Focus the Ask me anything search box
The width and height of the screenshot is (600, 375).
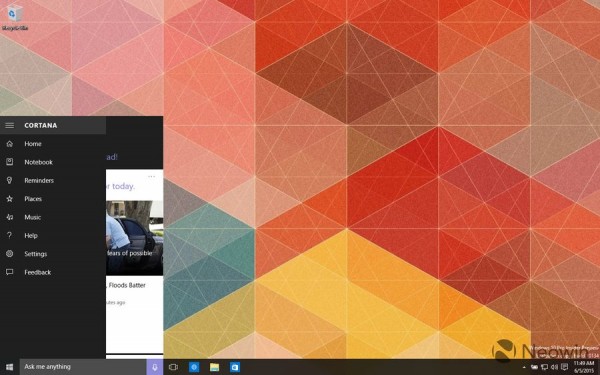[83, 367]
